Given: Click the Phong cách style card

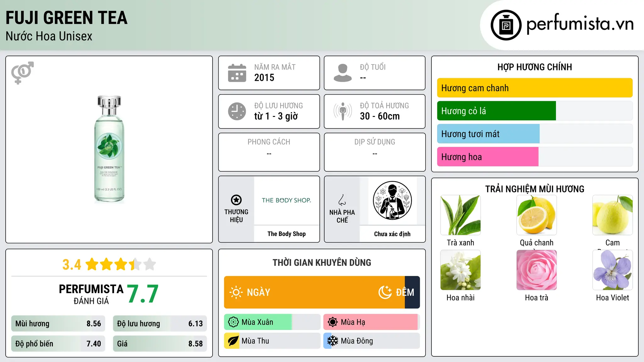Looking at the screenshot, I should [269, 152].
